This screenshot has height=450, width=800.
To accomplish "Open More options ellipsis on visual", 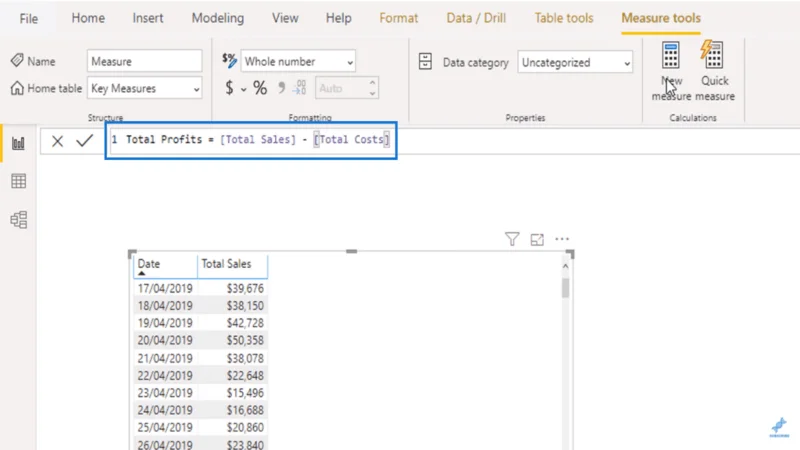I will (x=562, y=239).
